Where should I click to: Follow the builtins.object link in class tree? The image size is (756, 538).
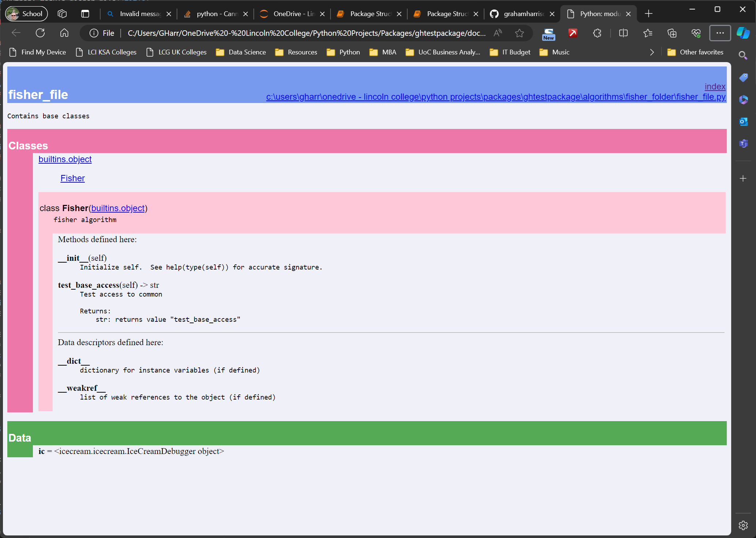coord(65,159)
